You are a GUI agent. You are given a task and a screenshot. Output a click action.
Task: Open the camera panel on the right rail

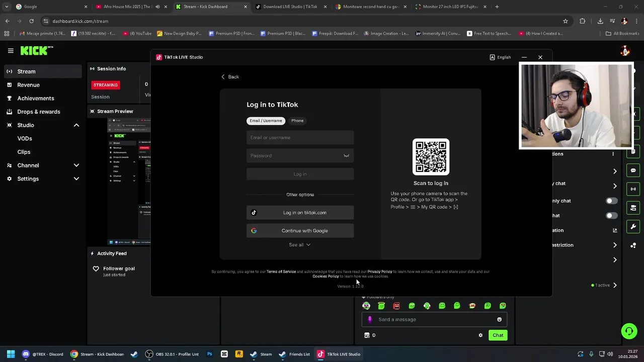(633, 208)
